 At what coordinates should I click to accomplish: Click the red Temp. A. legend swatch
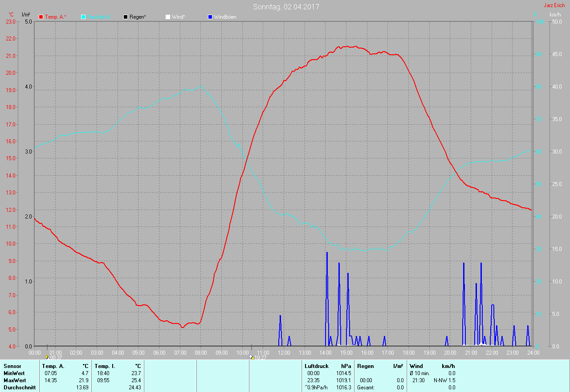point(41,17)
